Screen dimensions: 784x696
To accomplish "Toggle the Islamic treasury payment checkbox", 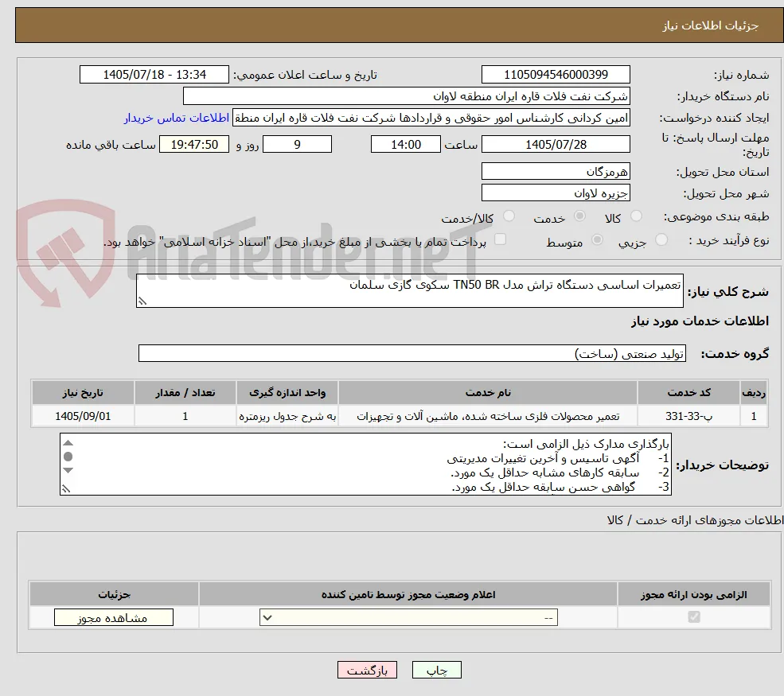I will 500,240.
